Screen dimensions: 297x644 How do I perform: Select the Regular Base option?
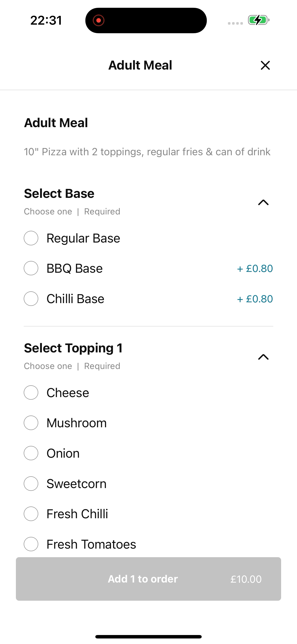[x=31, y=238]
